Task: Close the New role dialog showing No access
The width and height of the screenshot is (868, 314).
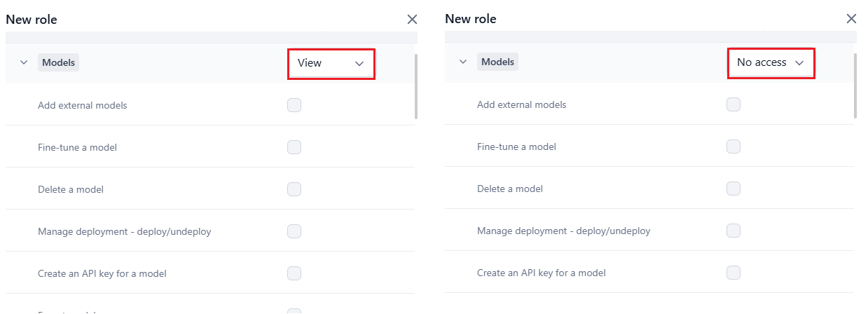Action: [851, 19]
